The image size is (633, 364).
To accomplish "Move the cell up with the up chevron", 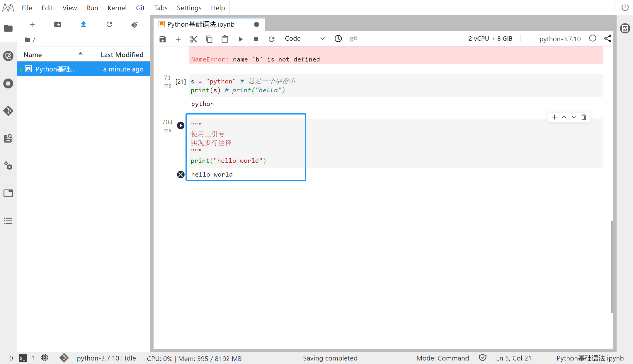I will click(x=564, y=117).
